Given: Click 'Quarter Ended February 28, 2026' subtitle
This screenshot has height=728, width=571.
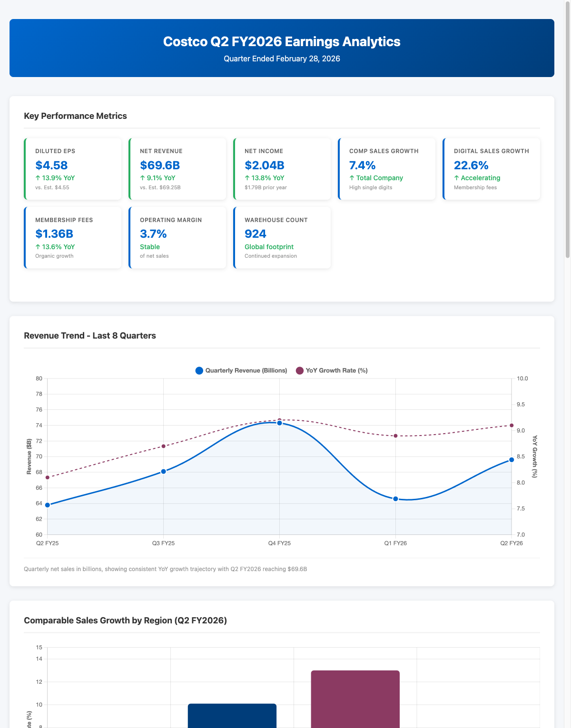Looking at the screenshot, I should pyautogui.click(x=282, y=59).
